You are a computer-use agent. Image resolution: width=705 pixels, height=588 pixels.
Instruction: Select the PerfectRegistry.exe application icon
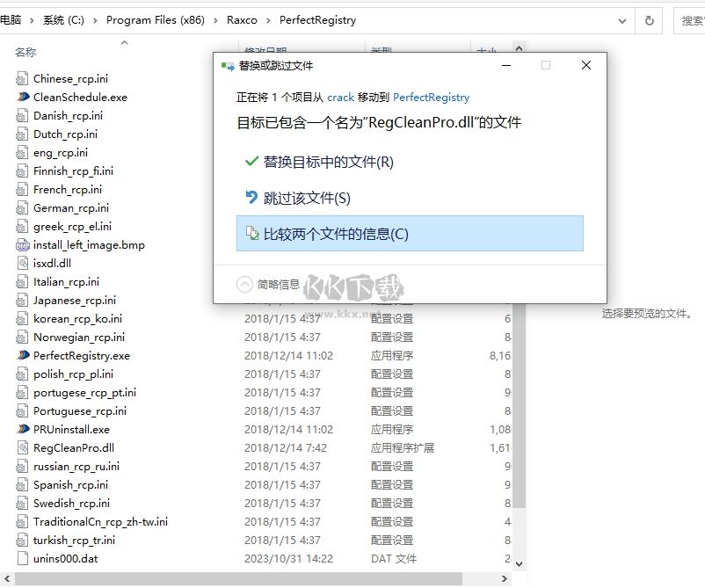pyautogui.click(x=21, y=355)
